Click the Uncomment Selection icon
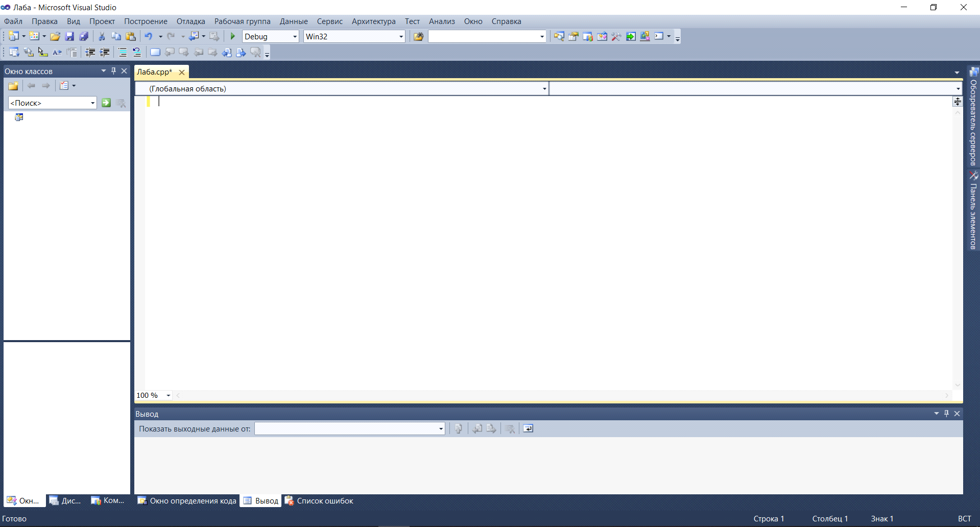 pyautogui.click(x=137, y=52)
